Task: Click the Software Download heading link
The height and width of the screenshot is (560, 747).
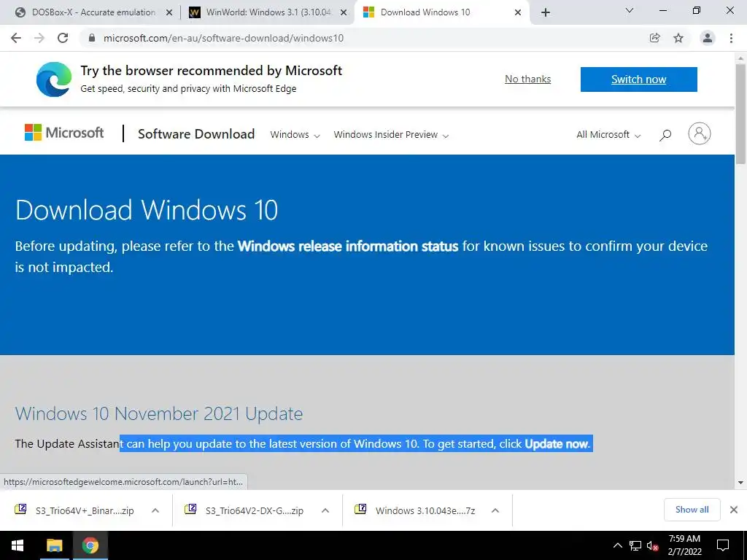Action: click(196, 134)
